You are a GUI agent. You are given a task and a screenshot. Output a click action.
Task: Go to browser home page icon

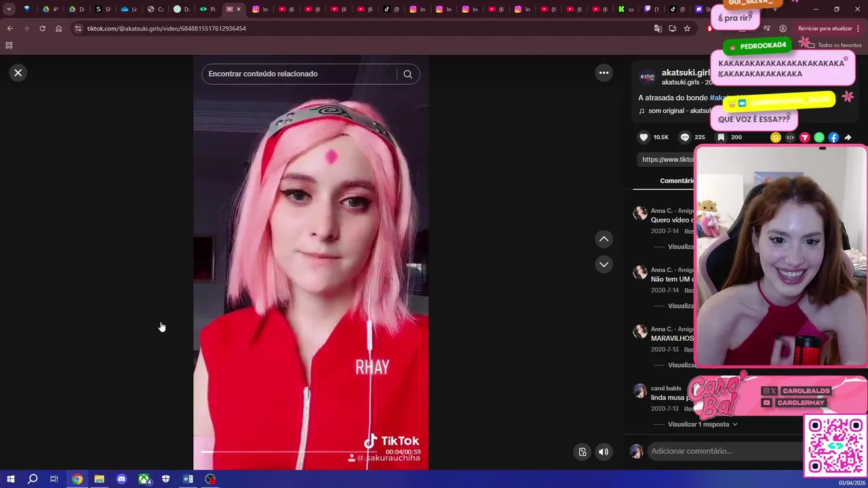click(x=58, y=28)
